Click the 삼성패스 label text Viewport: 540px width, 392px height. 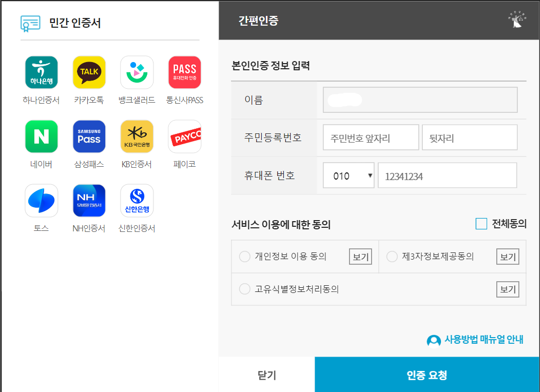(89, 164)
